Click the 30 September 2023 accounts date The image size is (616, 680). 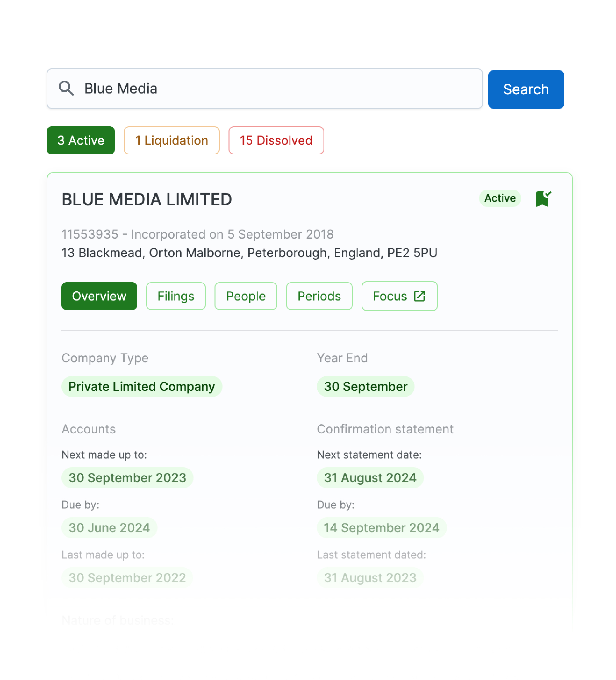point(127,478)
